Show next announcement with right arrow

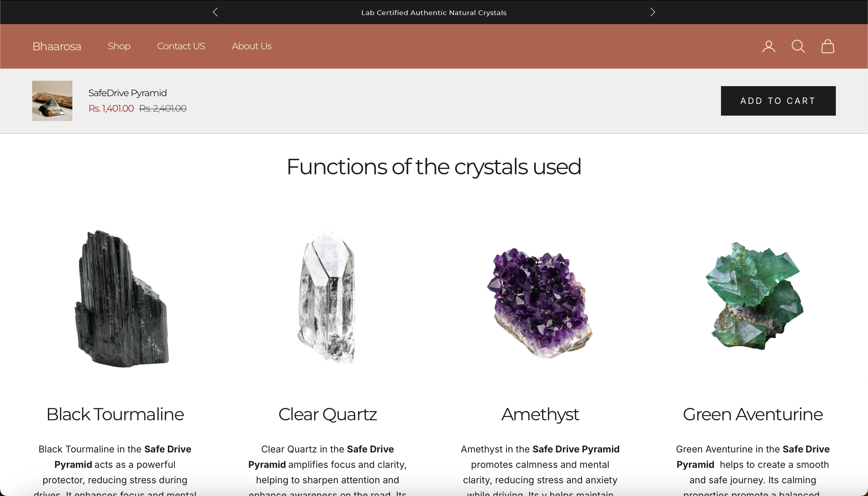[652, 12]
